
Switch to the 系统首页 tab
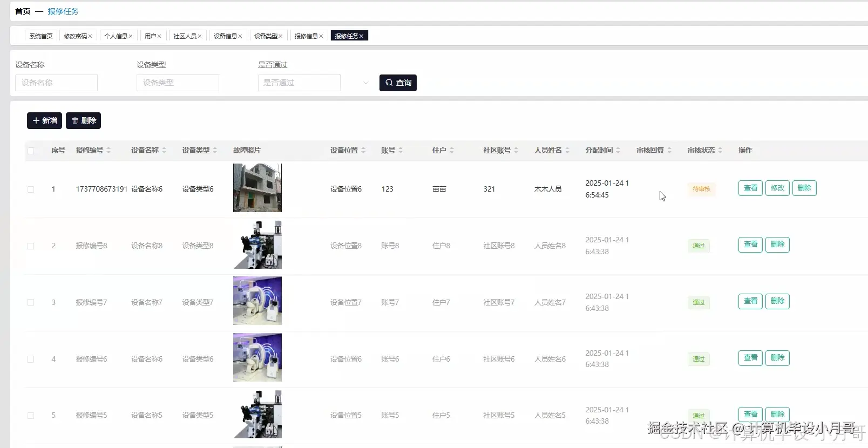[41, 36]
